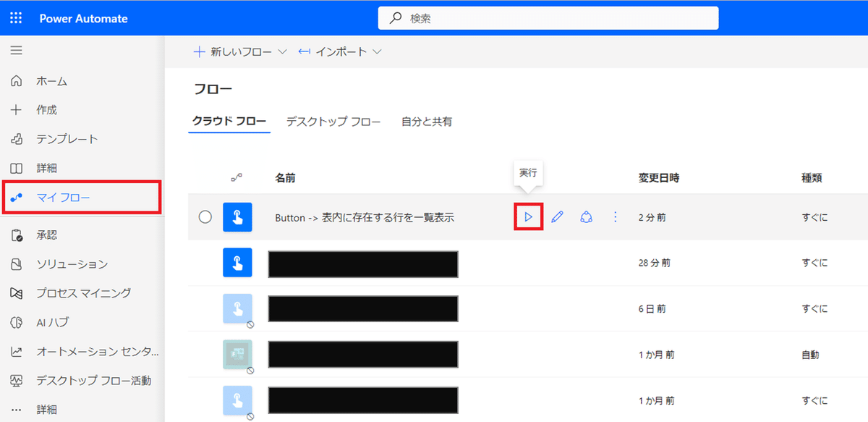
Task: Click the テンプレート icon in sidebar
Action: point(16,139)
